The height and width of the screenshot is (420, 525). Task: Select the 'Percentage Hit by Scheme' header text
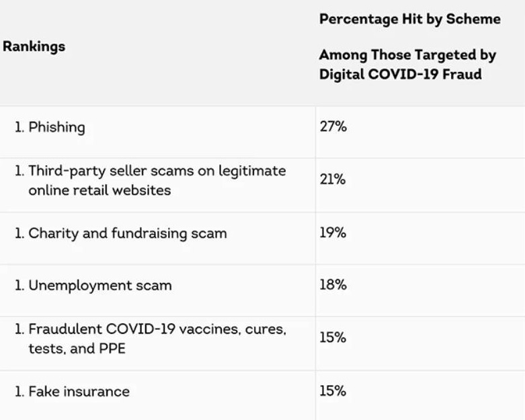pyautogui.click(x=409, y=19)
